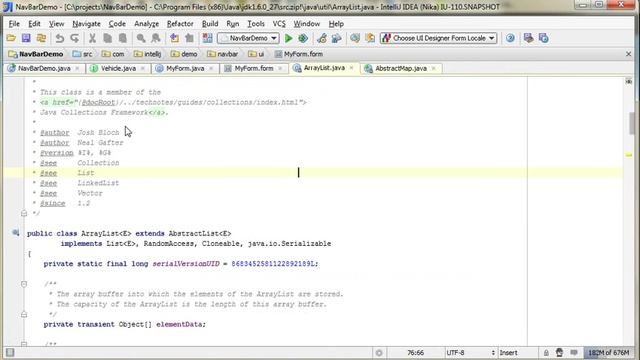The height and width of the screenshot is (360, 640).
Task: Click the Replace toolbar icon
Action: [x=156, y=38]
